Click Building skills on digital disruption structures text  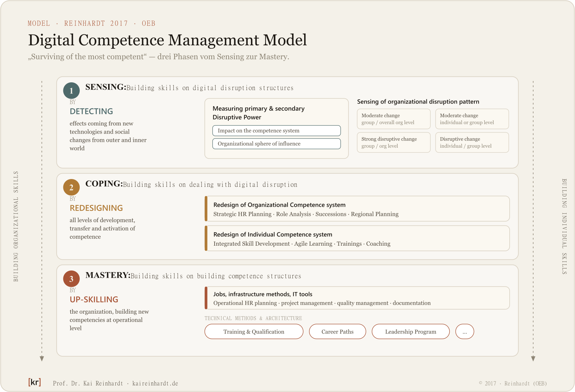210,88
